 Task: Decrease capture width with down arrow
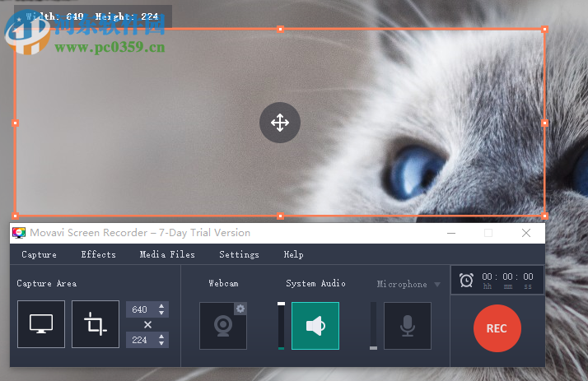pos(161,313)
